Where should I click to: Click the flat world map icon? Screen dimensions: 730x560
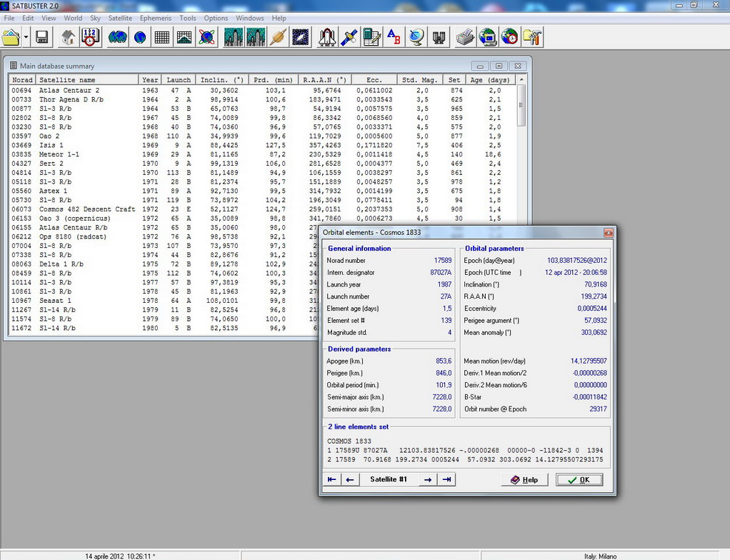118,37
